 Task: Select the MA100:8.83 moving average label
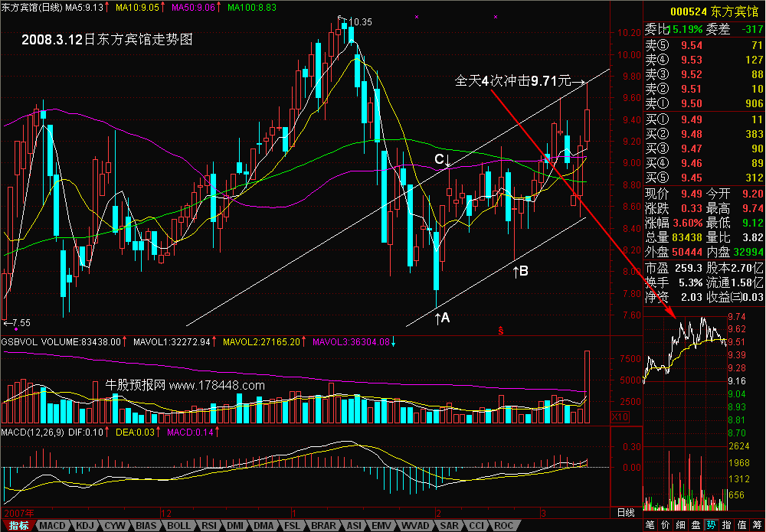[252, 8]
